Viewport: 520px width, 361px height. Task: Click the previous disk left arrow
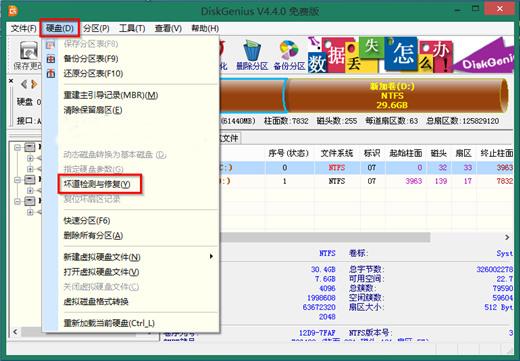(x=24, y=84)
